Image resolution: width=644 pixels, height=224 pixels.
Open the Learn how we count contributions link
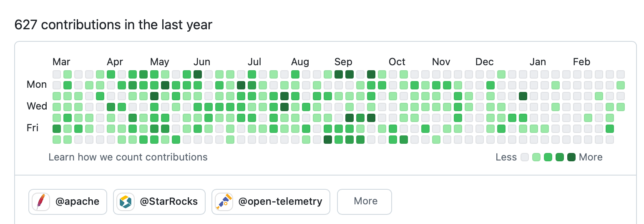tap(128, 157)
